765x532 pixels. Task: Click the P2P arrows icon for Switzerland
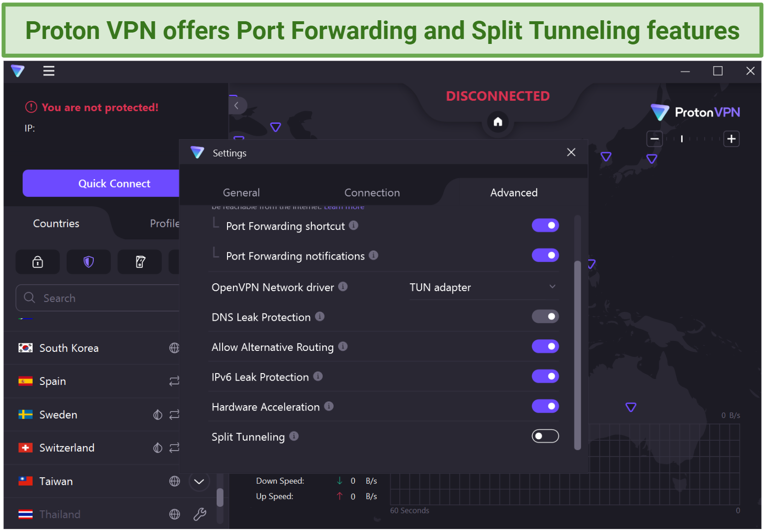pyautogui.click(x=174, y=448)
